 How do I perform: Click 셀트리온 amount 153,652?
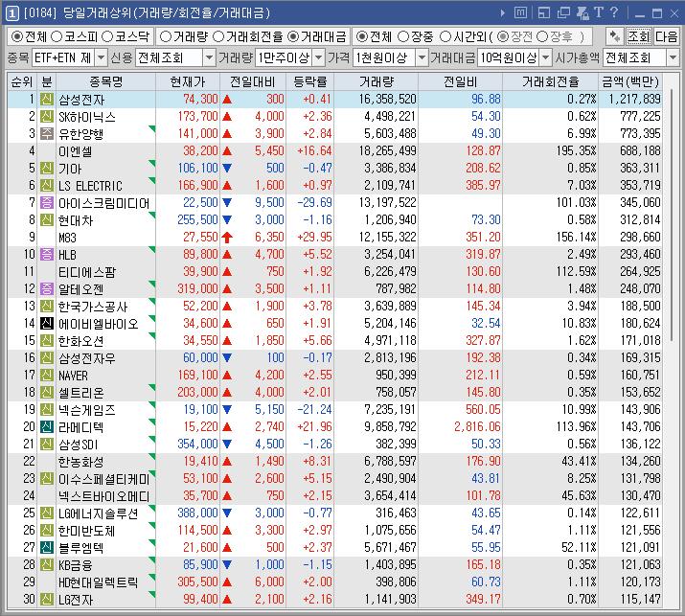(640, 393)
